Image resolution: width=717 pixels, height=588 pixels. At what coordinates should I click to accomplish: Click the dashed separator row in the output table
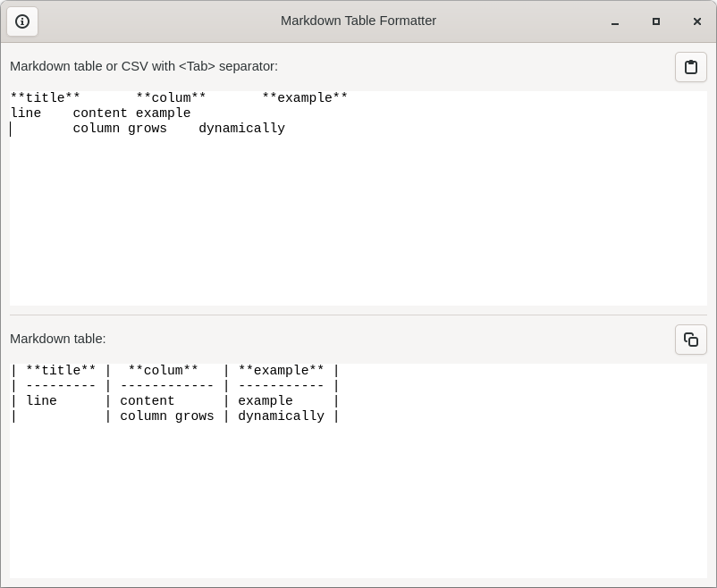[170, 385]
